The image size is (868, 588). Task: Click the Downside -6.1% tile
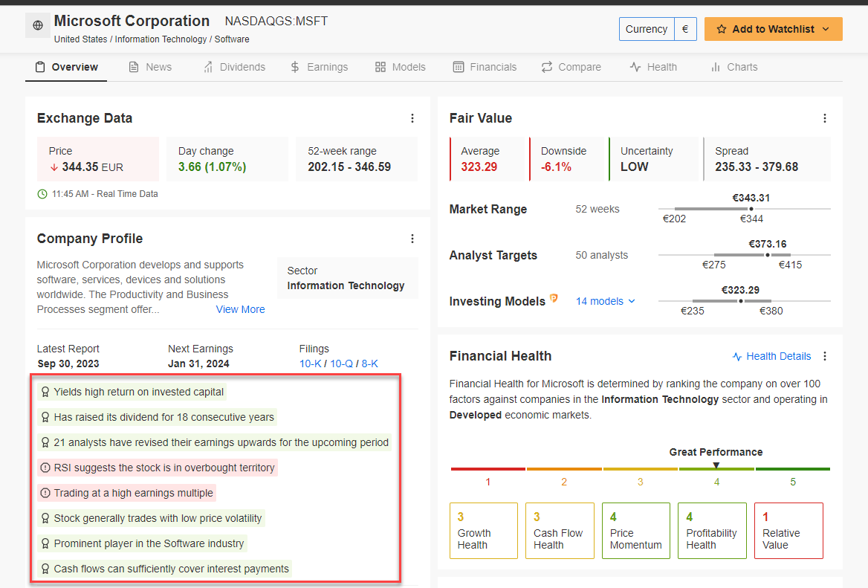click(x=567, y=159)
